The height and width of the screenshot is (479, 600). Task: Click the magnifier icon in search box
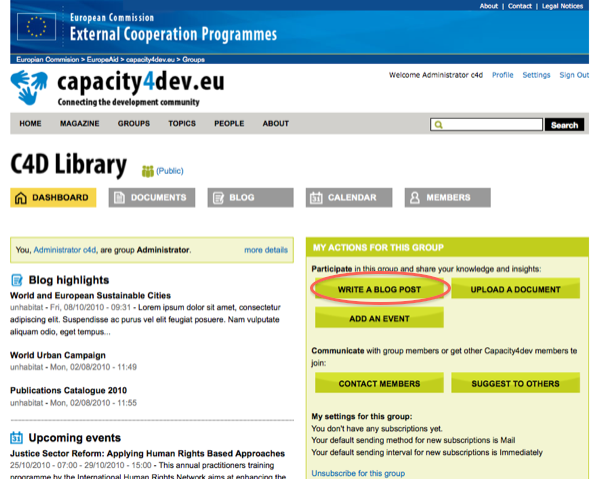coord(438,125)
